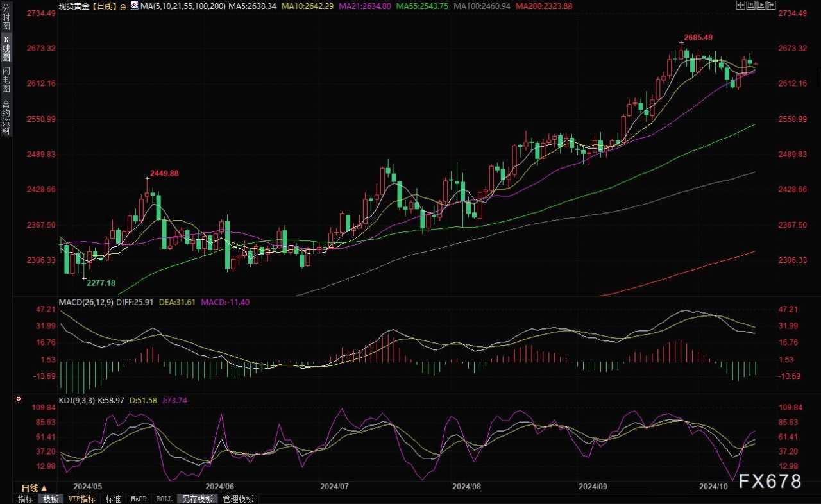Open the MA indicator settings icon
Image resolution: width=821 pixels, height=504 pixels.
[136, 6]
